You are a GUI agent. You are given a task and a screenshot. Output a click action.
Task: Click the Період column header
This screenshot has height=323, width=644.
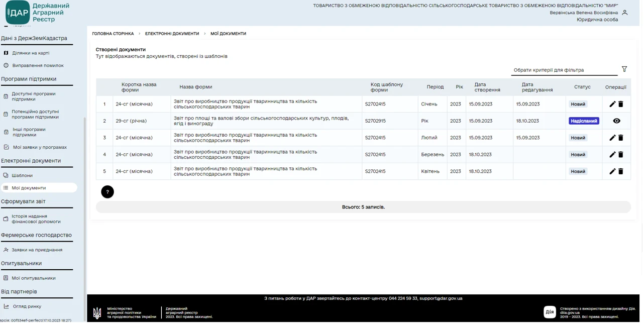[x=436, y=87]
